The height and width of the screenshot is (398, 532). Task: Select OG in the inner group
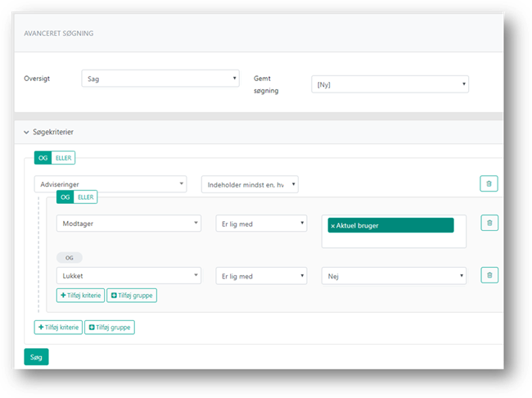point(65,197)
